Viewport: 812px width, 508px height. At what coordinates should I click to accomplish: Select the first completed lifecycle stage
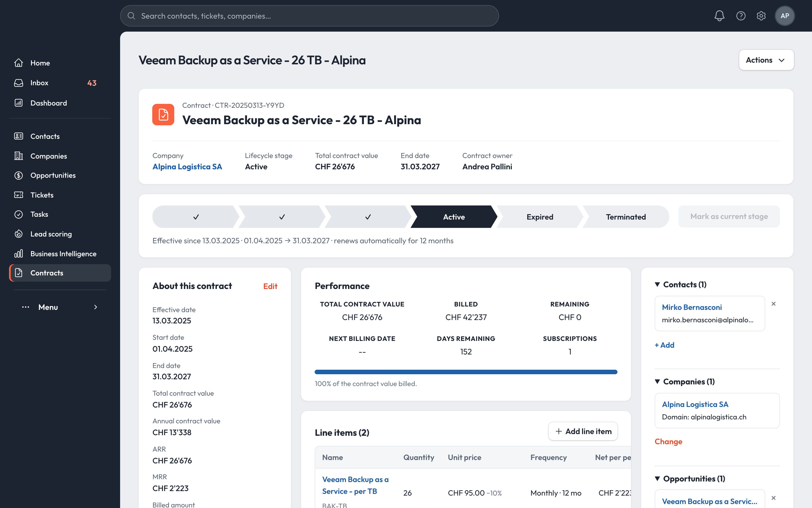[196, 217]
